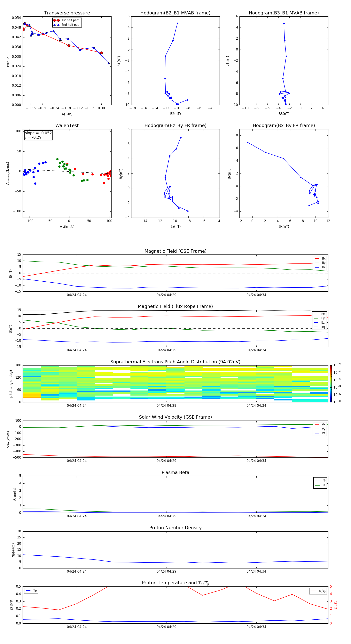Click the "Hodogram(Bx_By FR frame)" title

[284, 125]
